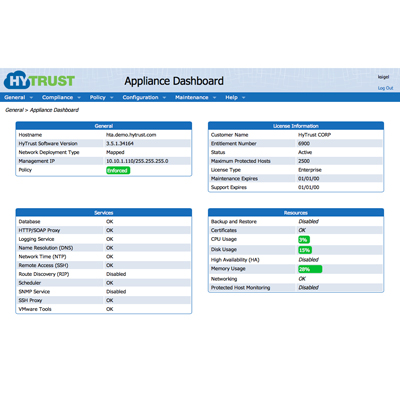Open the General menu

coord(15,97)
